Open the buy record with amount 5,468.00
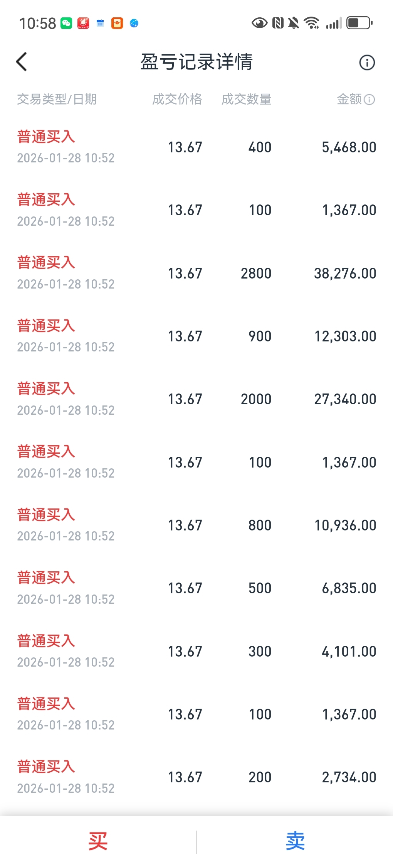Image resolution: width=393 pixels, height=868 pixels. pyautogui.click(x=196, y=147)
